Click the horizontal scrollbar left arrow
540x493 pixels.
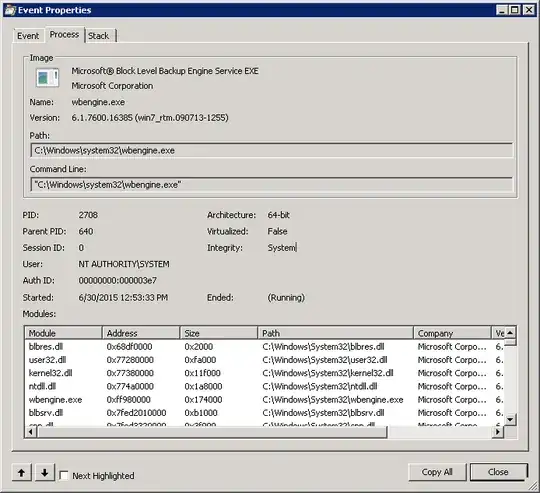[31, 432]
